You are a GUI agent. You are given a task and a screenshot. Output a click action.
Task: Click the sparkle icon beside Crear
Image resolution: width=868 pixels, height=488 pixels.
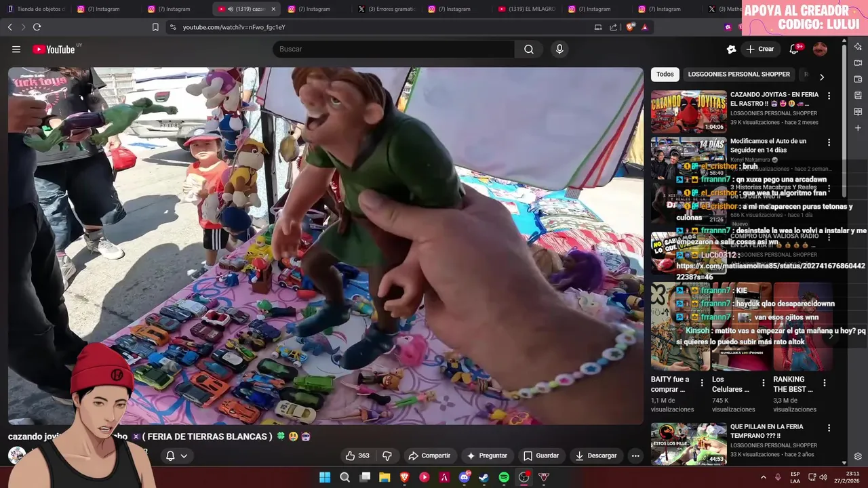(x=731, y=49)
